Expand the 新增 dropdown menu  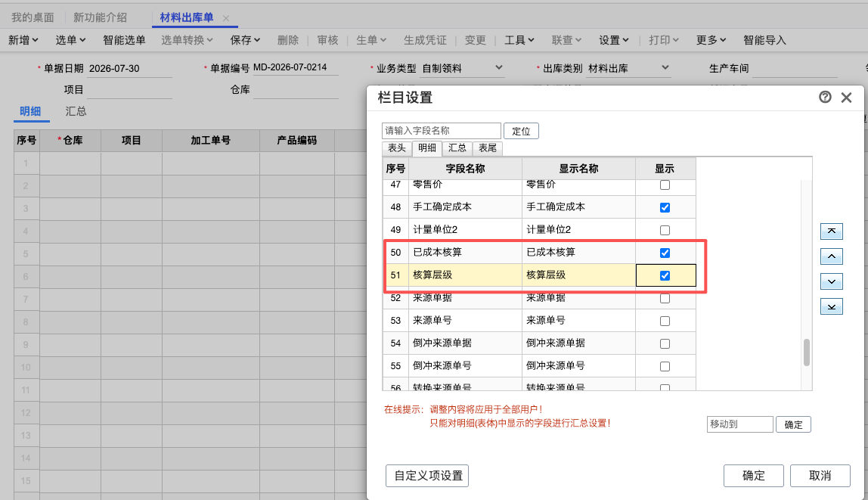point(23,40)
